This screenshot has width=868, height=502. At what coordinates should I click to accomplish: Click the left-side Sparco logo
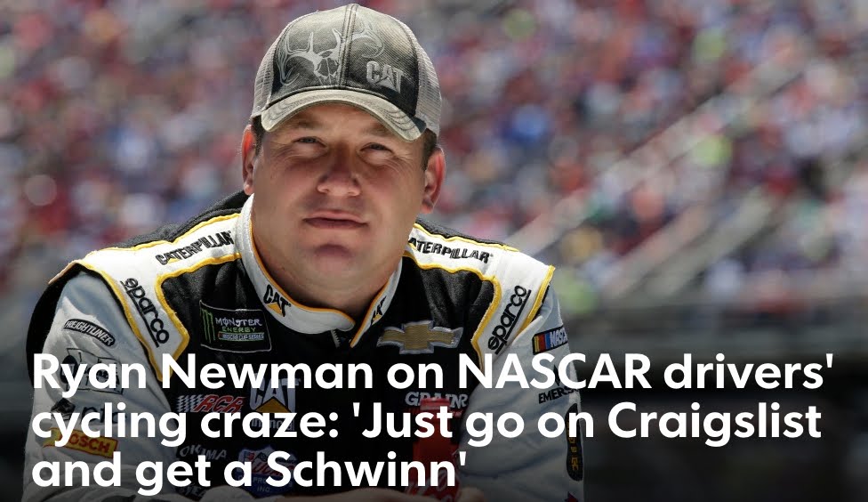pos(146,311)
